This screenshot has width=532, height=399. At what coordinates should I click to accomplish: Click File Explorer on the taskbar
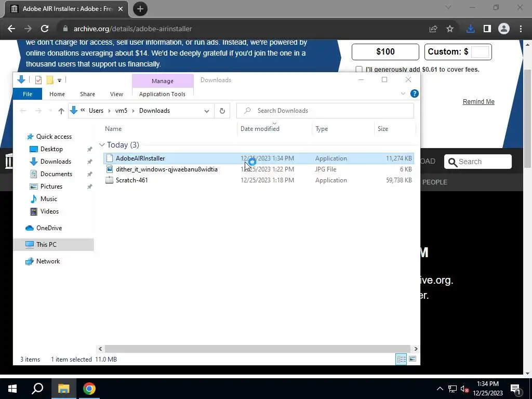coord(63,389)
